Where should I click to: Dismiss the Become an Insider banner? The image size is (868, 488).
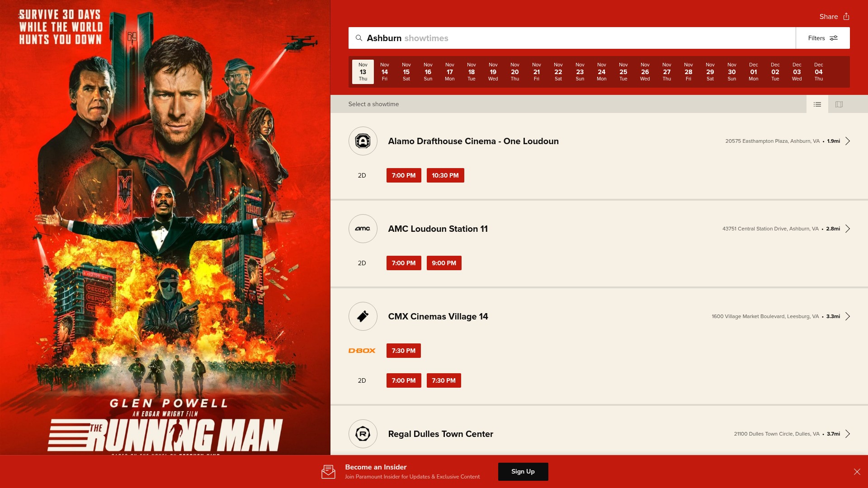(857, 472)
